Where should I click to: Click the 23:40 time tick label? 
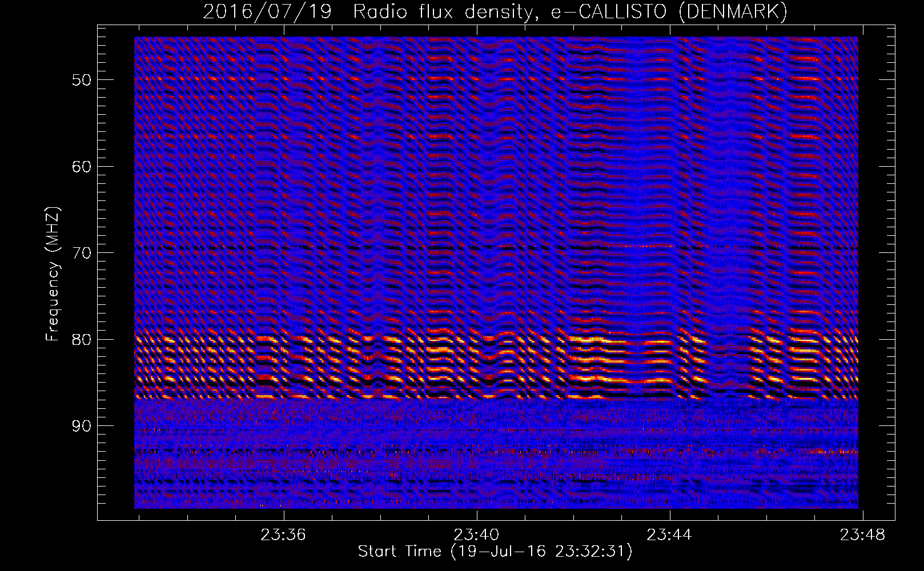click(x=476, y=535)
